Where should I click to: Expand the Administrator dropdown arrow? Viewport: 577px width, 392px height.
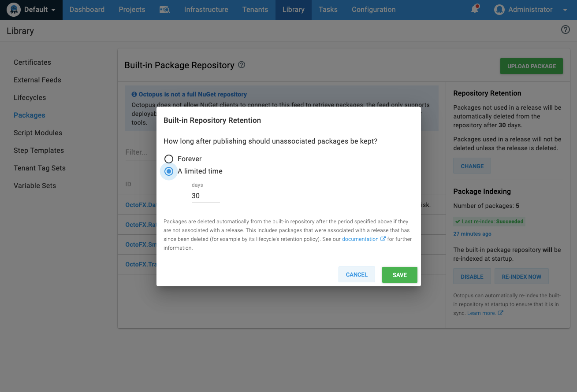tap(565, 10)
